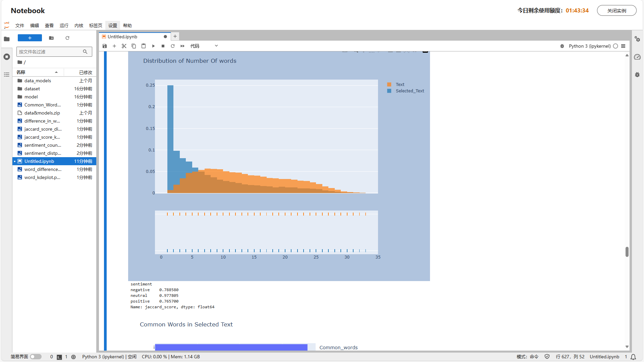Open the table of contents panel
The width and height of the screenshot is (644, 362).
click(7, 75)
